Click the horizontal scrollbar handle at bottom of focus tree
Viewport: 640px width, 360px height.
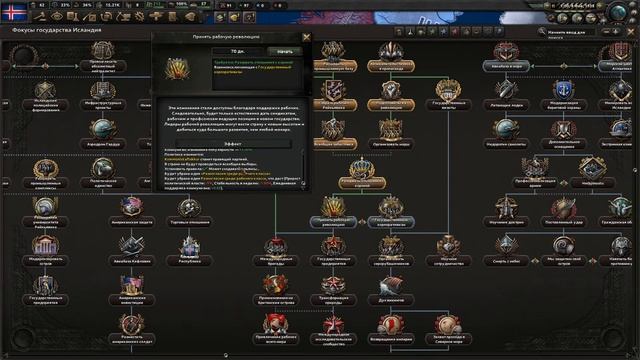click(x=226, y=355)
